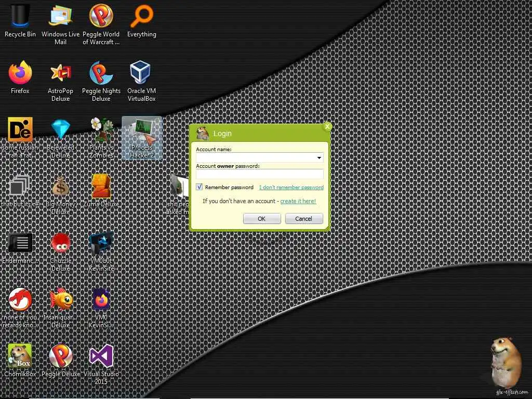Open the Recycle Bin desktop icon
Image resolution: width=532 pixels, height=399 pixels.
click(x=20, y=21)
